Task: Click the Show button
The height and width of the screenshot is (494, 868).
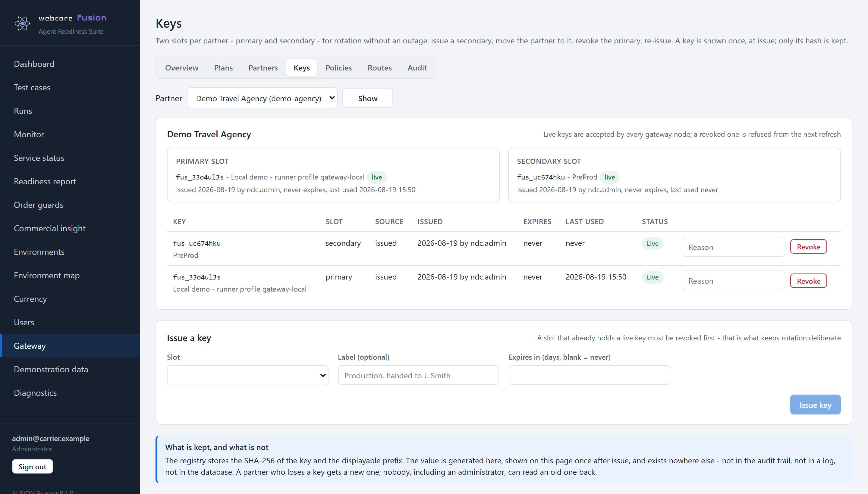Action: click(368, 98)
